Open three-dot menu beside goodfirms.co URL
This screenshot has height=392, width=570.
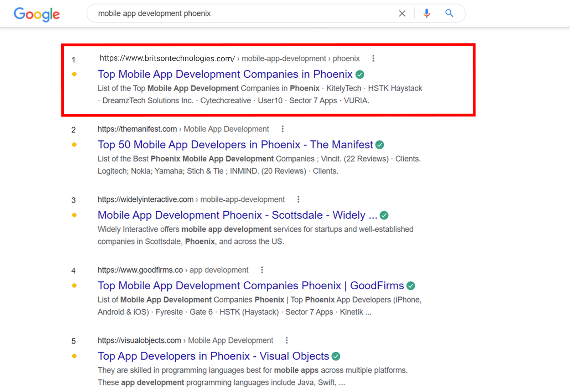coord(262,270)
